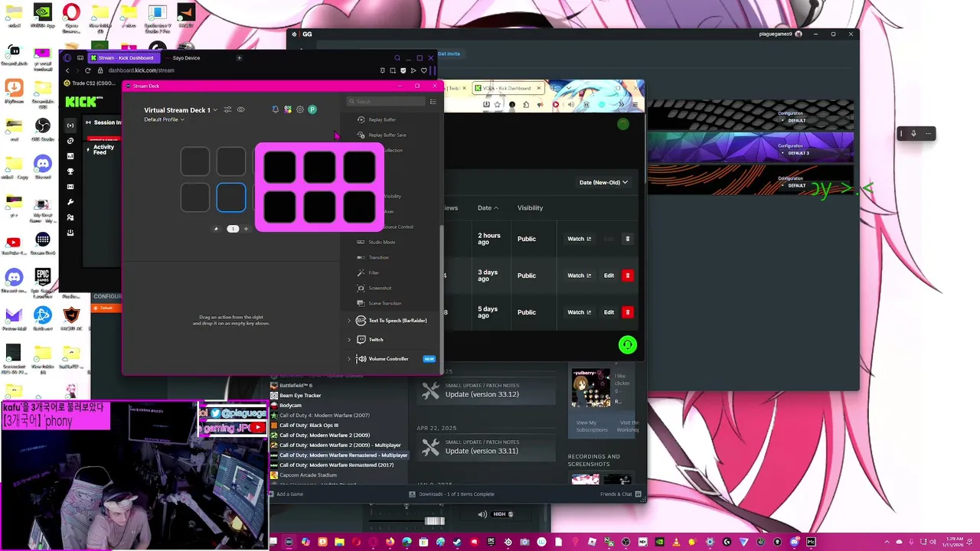Watch the VOD from 3 days ago
The image size is (980, 551).
click(x=579, y=275)
